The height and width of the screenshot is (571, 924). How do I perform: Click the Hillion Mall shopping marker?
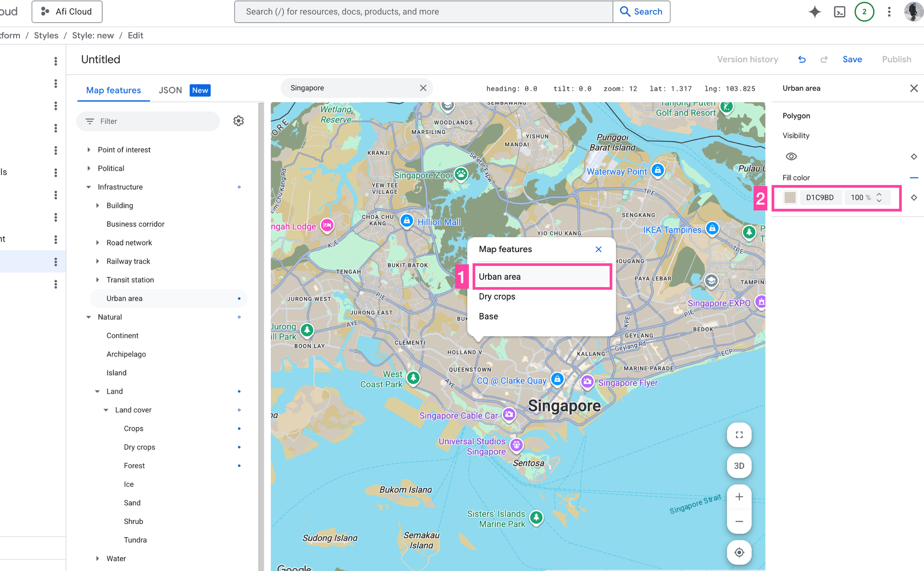tap(407, 221)
